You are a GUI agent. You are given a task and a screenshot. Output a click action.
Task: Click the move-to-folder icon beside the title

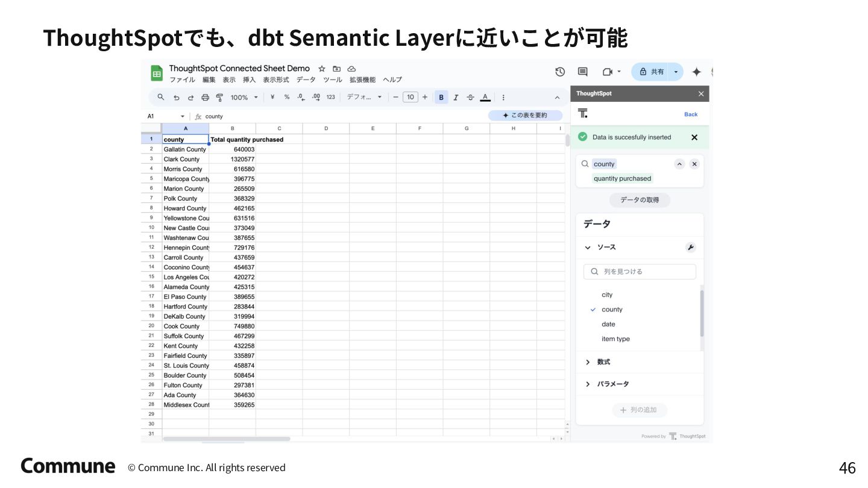(x=337, y=69)
